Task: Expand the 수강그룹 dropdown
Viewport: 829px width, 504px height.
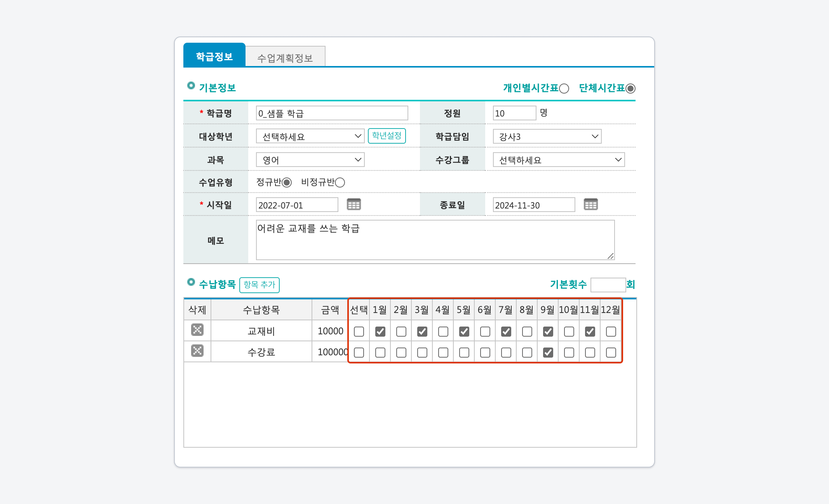Action: click(559, 160)
